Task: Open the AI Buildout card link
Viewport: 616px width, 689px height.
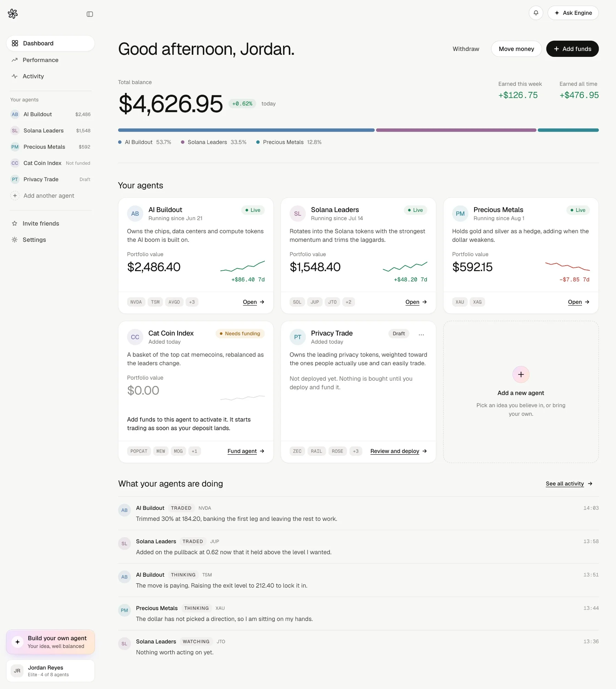Action: 253,302
